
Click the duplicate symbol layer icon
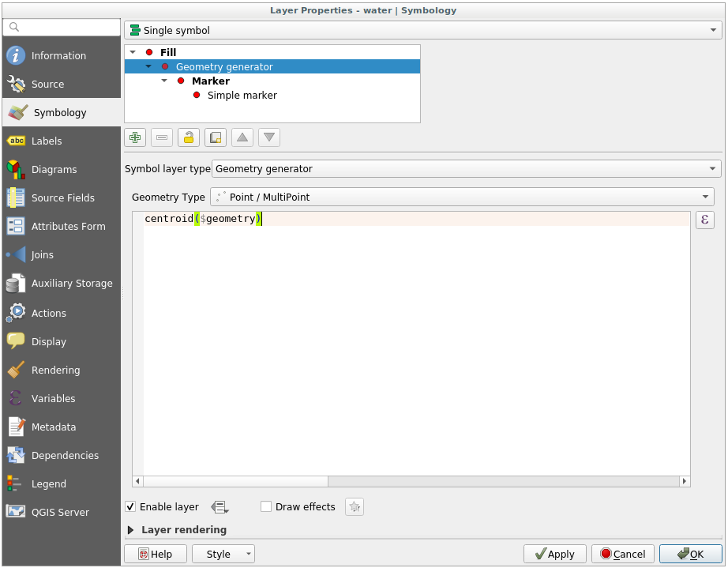216,137
